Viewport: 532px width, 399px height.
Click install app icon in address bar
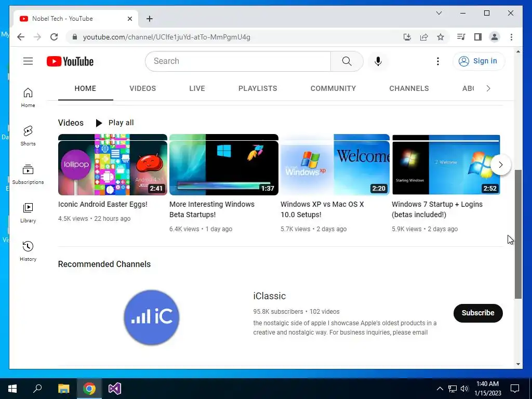[407, 37]
